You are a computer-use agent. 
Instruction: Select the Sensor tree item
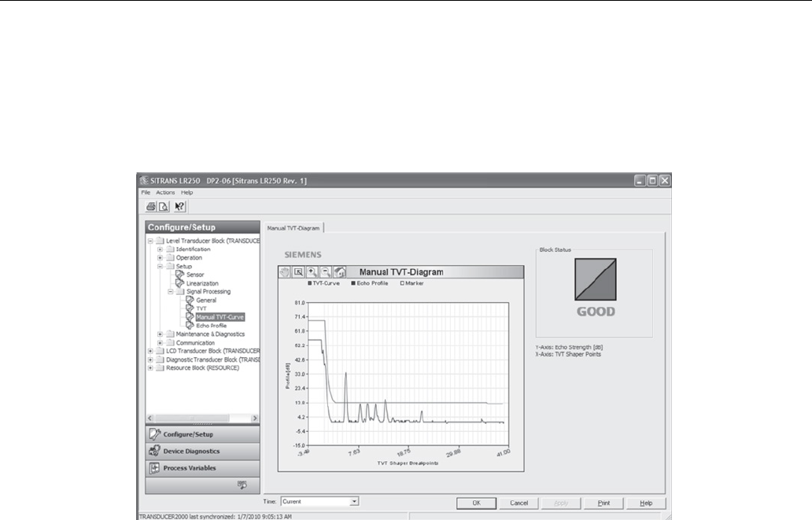195,275
